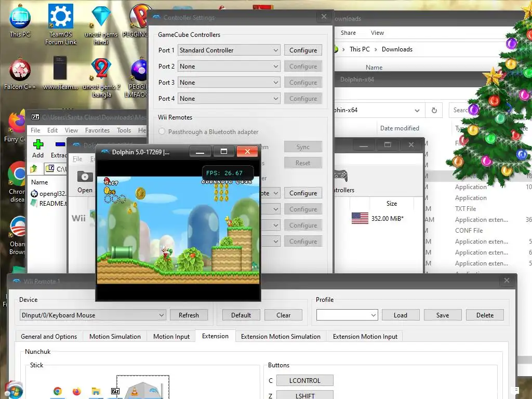Click the USA flag region icon
The width and height of the screenshot is (532, 399).
[360, 218]
